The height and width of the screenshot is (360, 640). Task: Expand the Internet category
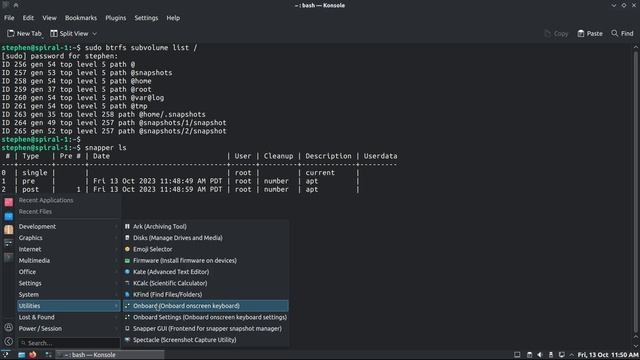[69, 249]
